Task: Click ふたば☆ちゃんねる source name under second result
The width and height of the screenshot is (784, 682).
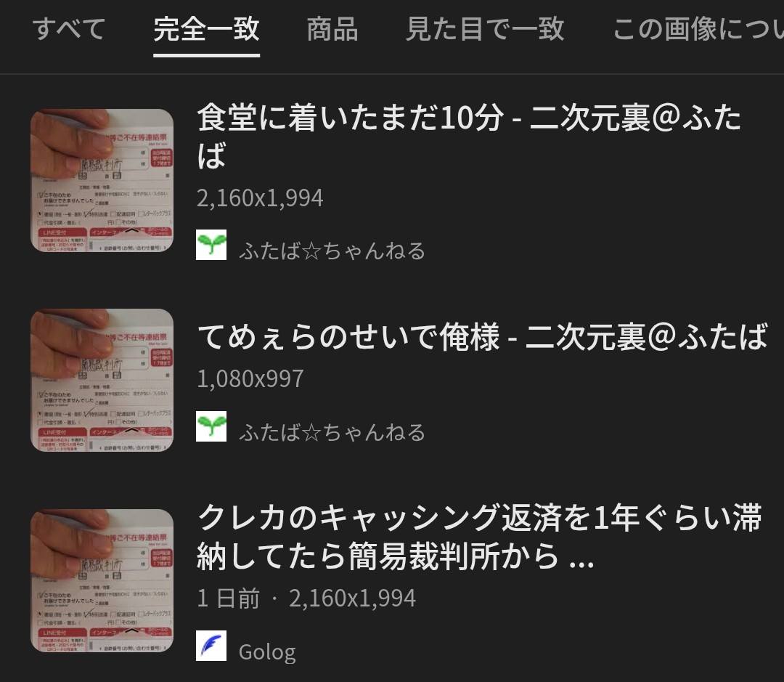Action: point(332,432)
